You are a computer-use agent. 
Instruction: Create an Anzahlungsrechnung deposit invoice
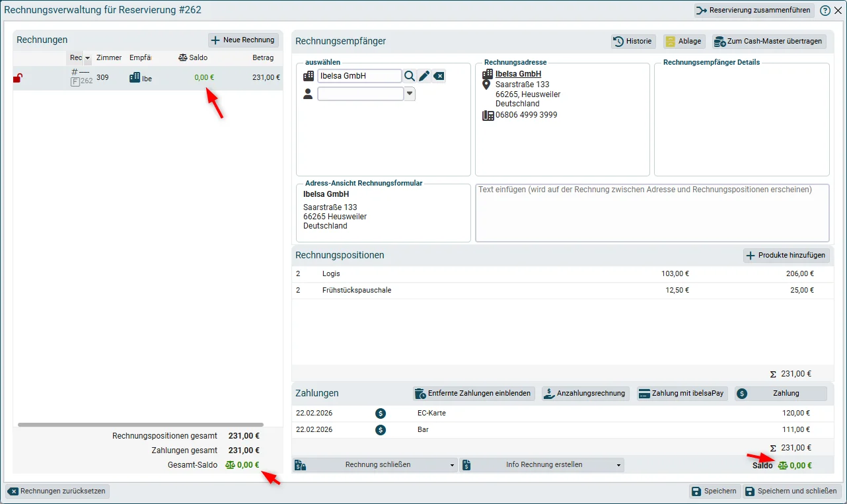[x=585, y=394]
